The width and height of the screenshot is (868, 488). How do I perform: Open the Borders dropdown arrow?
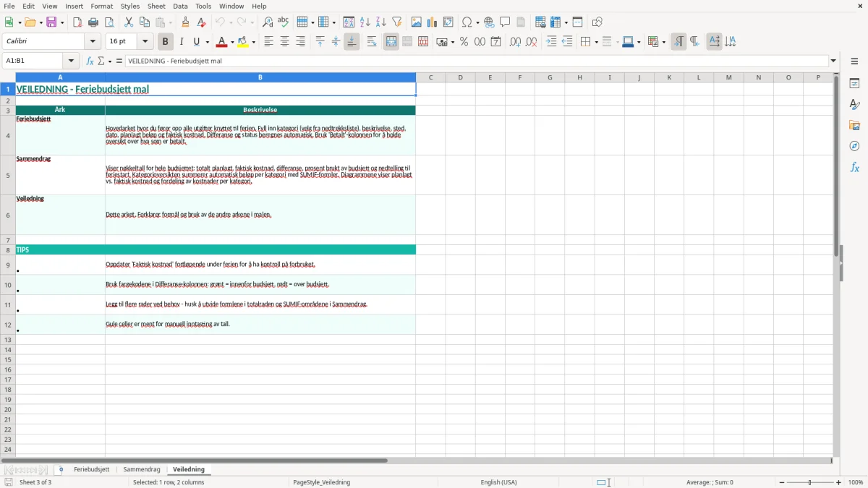[595, 42]
